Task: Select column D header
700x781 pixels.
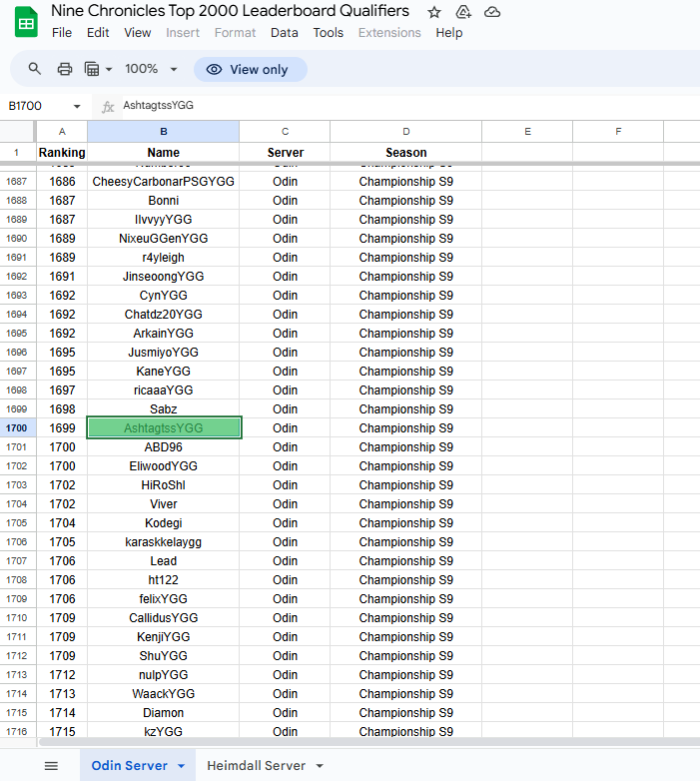Action: coord(405,132)
